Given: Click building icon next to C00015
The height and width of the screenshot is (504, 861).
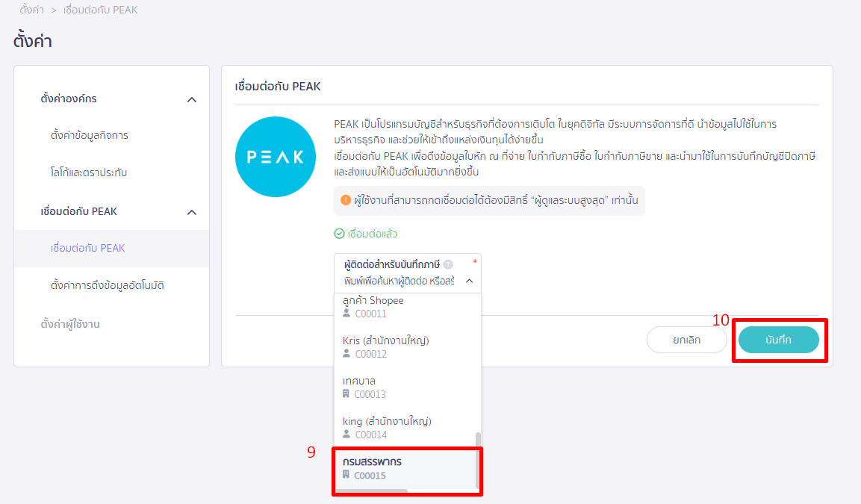Looking at the screenshot, I should (x=346, y=474).
